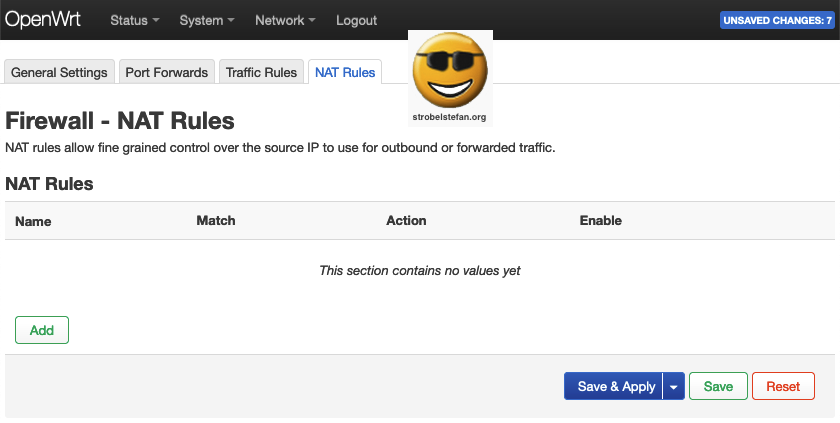
Task: Switch to the General Settings tab
Action: point(59,72)
